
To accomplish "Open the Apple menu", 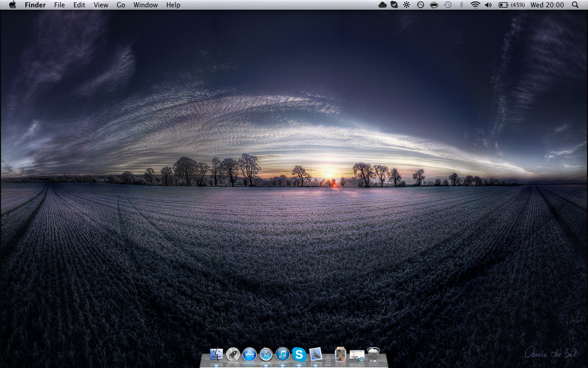I will pyautogui.click(x=12, y=5).
